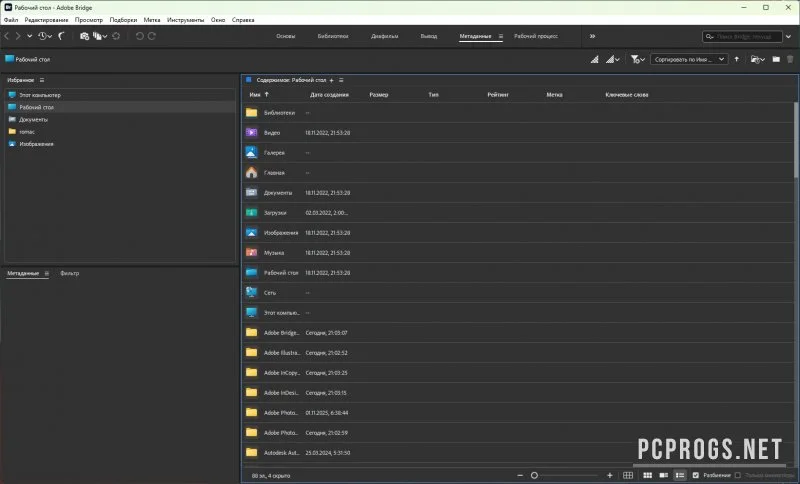Open the Избранное panel menu icon
Image resolution: width=800 pixels, height=484 pixels.
tap(42, 80)
